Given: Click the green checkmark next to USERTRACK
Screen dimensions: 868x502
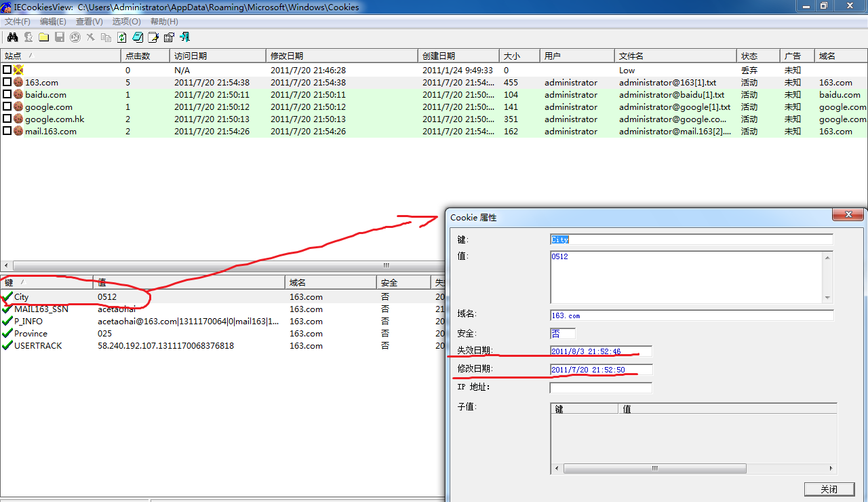Looking at the screenshot, I should click(x=7, y=345).
